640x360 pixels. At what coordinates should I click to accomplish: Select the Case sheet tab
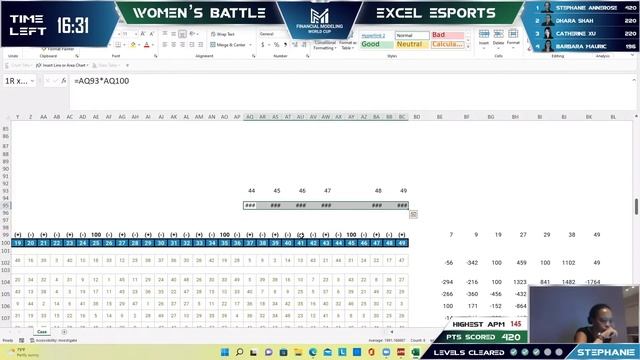point(42,332)
